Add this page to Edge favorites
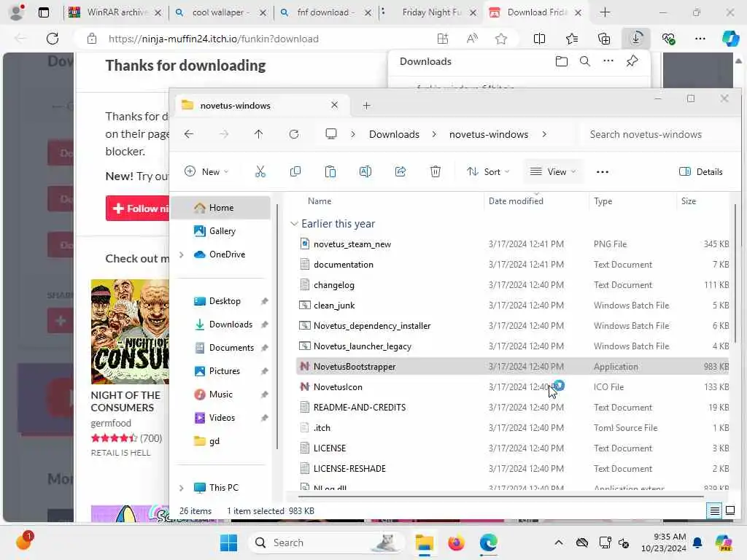Screen dimensions: 747x560 (500, 39)
